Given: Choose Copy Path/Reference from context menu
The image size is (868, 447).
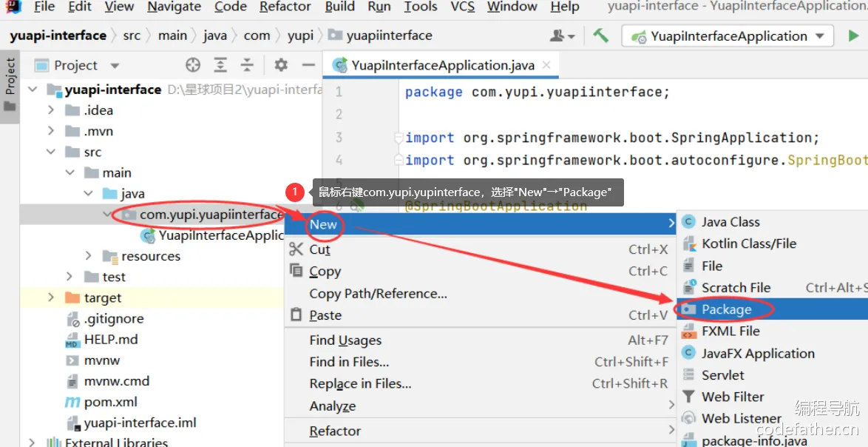Looking at the screenshot, I should point(481,294).
